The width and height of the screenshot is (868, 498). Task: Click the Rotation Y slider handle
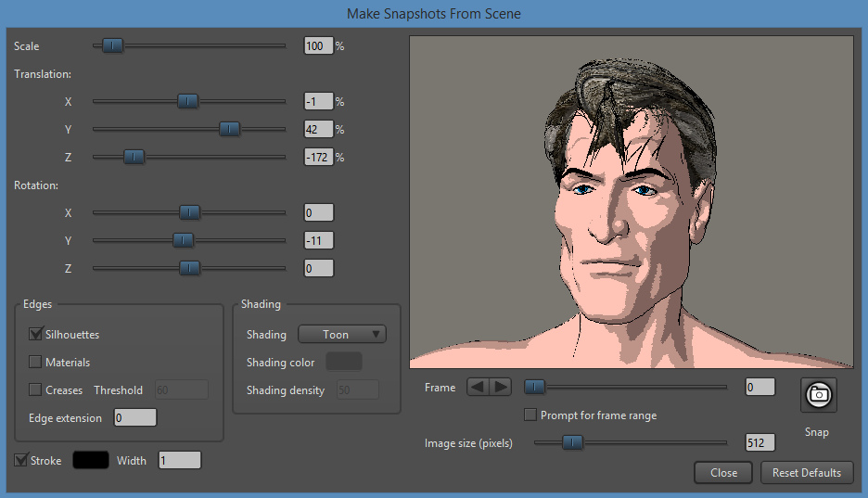(184, 240)
